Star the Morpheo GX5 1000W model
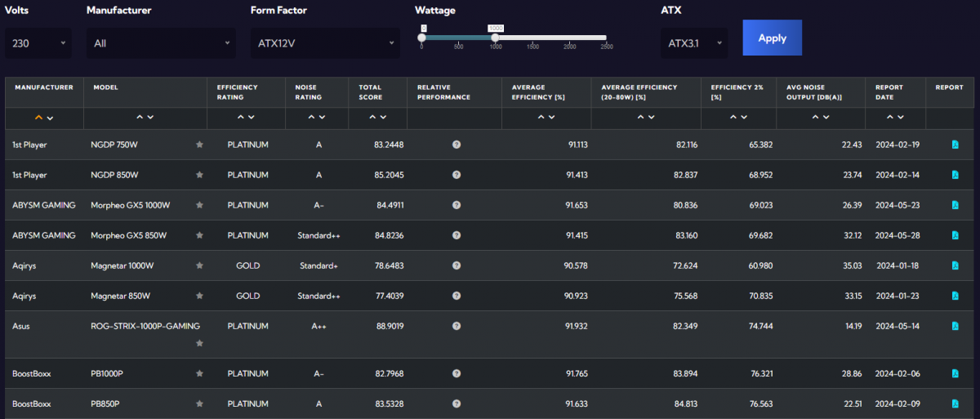The image size is (980, 419). [x=199, y=205]
